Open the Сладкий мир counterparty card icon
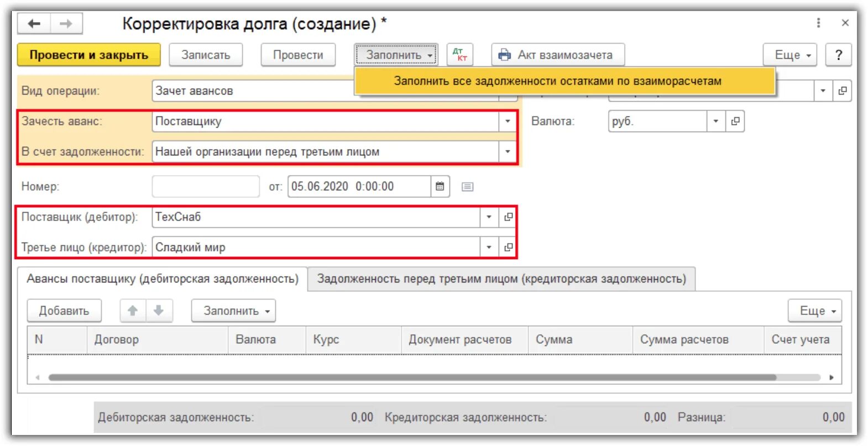 click(x=508, y=248)
